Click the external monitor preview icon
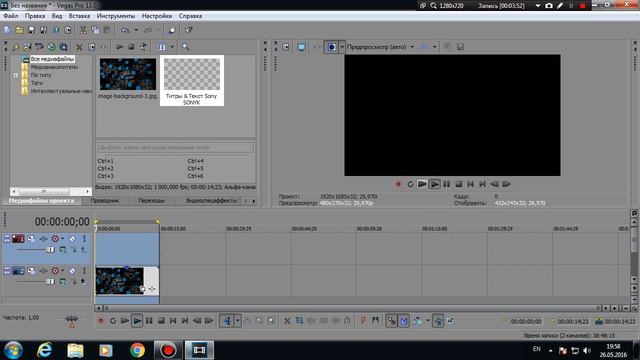Viewport: 640px width, 360px height. [301, 47]
